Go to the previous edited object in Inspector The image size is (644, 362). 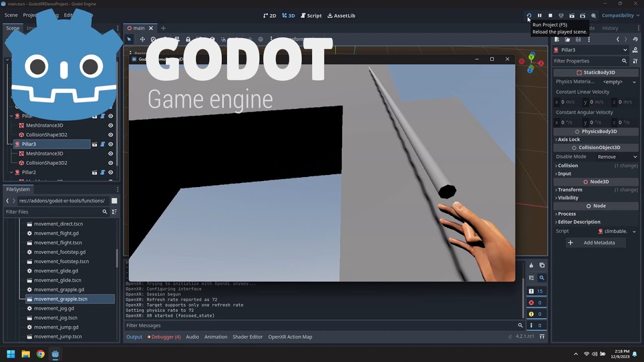coord(618,39)
